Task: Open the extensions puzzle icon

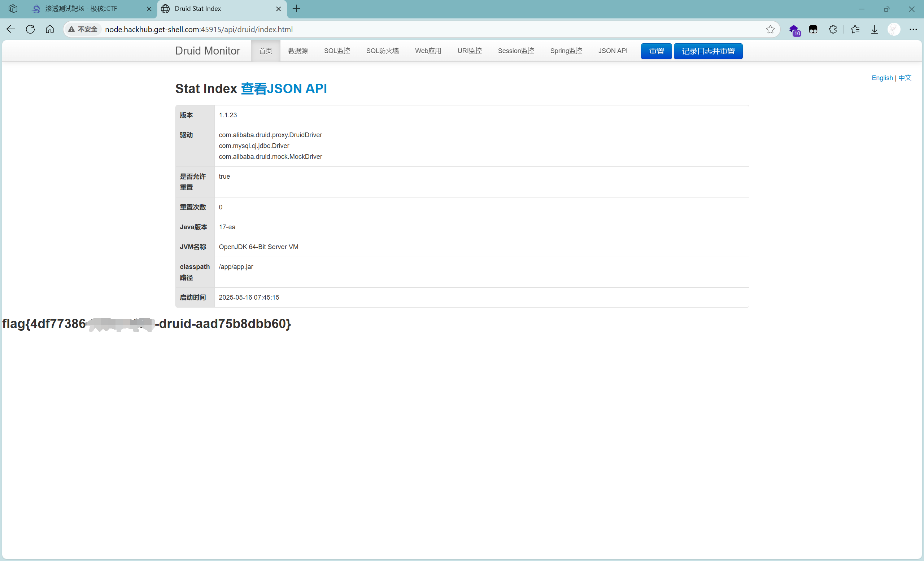Action: click(832, 29)
